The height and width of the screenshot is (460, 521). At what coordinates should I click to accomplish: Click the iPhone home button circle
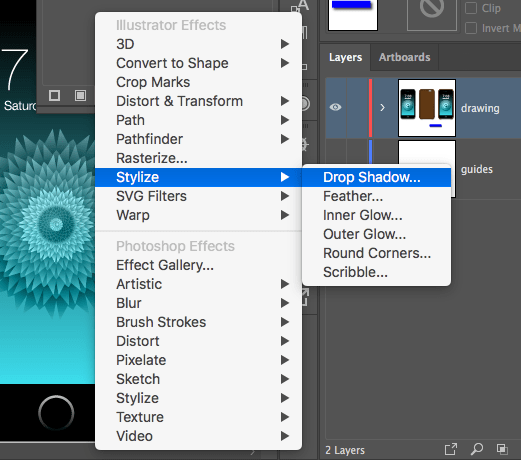click(x=56, y=413)
